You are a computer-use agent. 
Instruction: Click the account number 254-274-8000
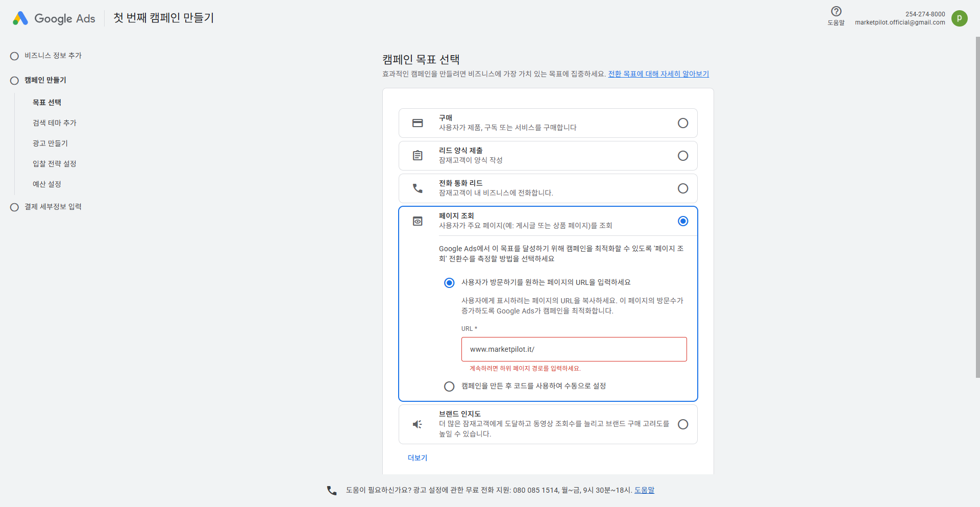pos(925,14)
